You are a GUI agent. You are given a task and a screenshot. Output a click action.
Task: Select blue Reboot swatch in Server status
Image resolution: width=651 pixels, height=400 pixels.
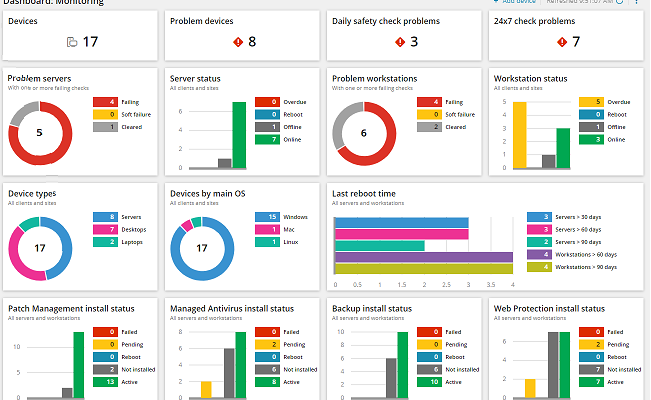pyautogui.click(x=267, y=114)
